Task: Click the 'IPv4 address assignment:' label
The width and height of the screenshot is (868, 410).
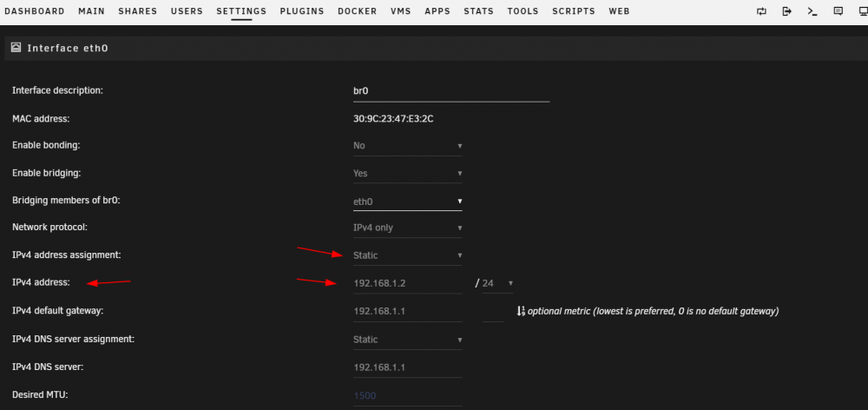Action: [x=67, y=255]
